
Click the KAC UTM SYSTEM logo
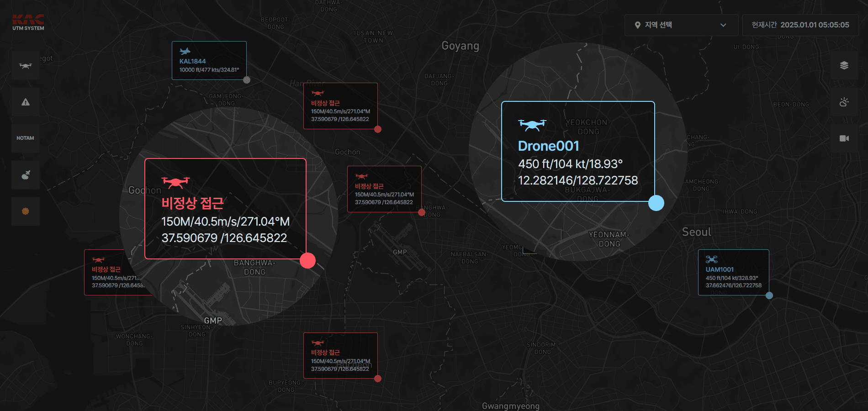[28, 22]
